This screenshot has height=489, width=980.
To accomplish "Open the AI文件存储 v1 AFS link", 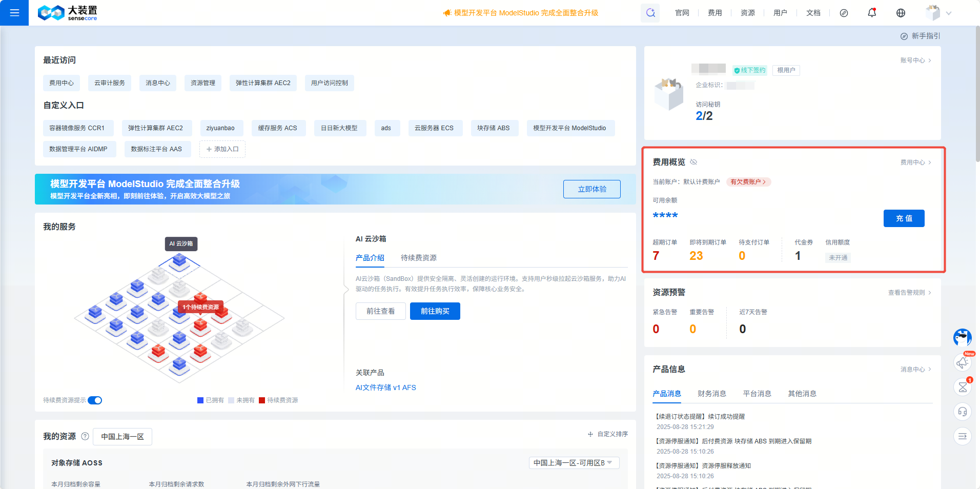I will [385, 388].
